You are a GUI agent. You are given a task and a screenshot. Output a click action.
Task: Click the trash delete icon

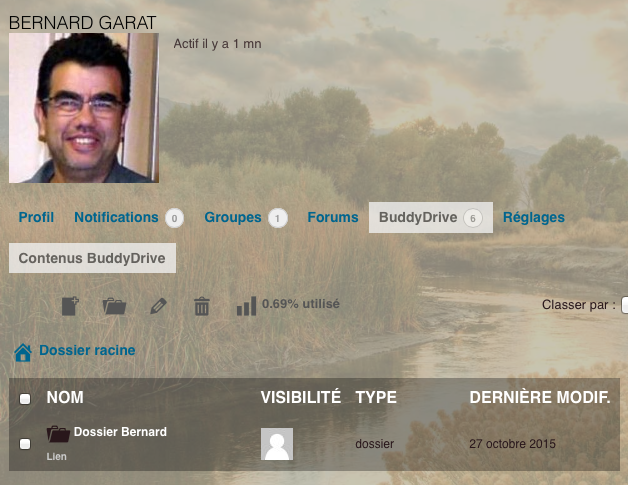(201, 306)
